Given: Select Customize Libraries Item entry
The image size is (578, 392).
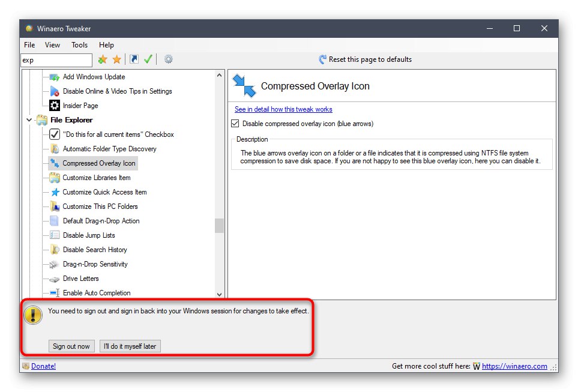Looking at the screenshot, I should 96,178.
